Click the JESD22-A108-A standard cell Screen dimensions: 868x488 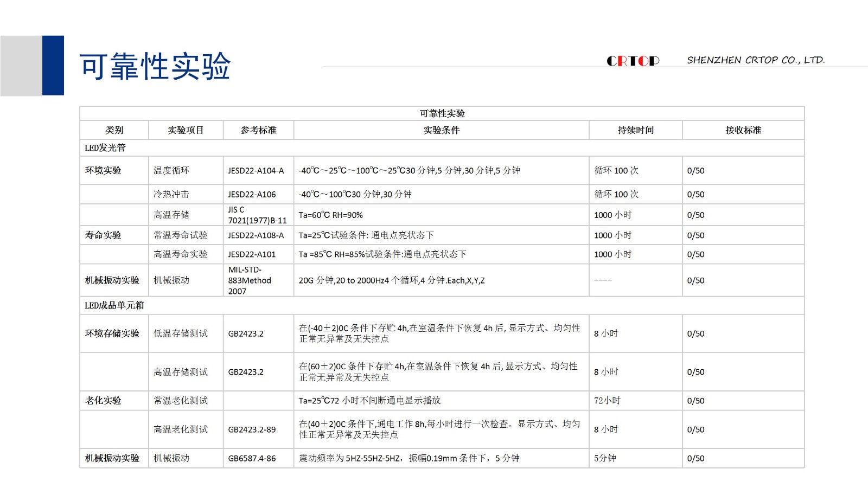[x=258, y=235]
